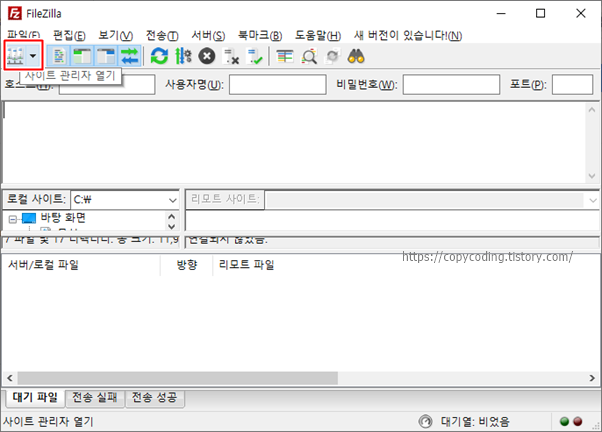
Task: Sort by 방향 column header
Action: [x=187, y=265]
